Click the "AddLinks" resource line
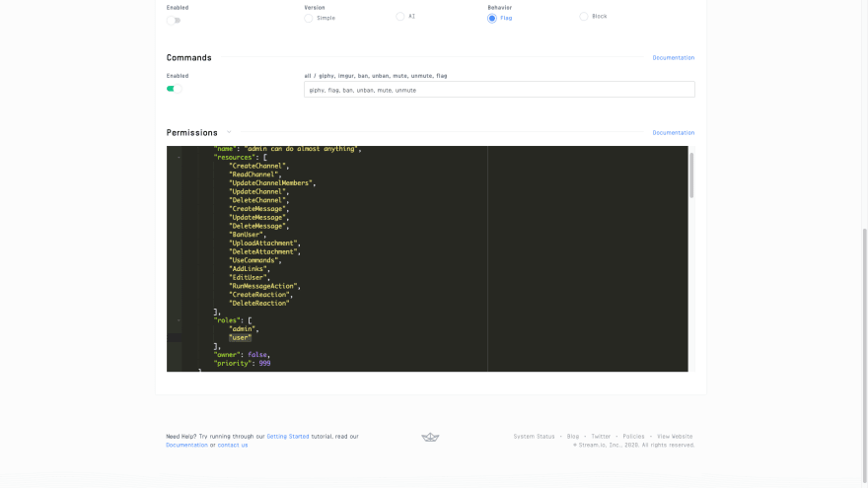Screen dimensions: 868x488 pyautogui.click(x=250, y=269)
